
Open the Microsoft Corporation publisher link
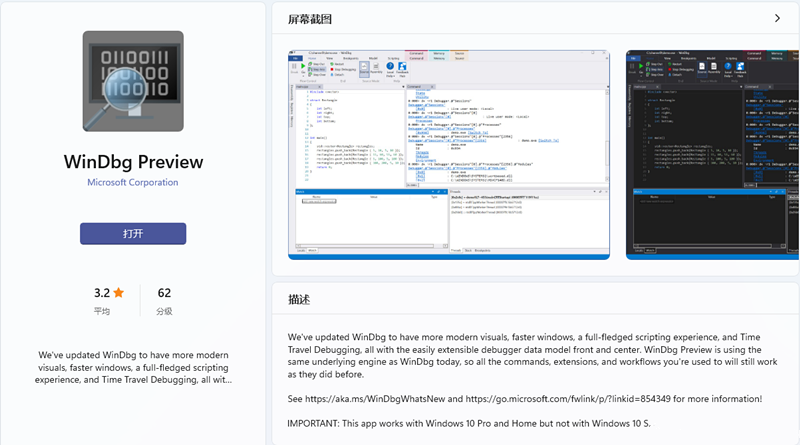(133, 183)
